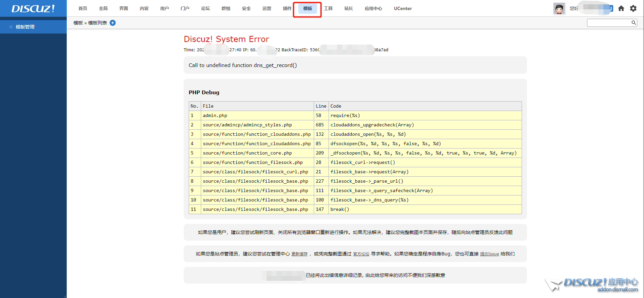This screenshot has height=298, width=644.
Task: Click the 提交Issue link
Action: pos(489,254)
